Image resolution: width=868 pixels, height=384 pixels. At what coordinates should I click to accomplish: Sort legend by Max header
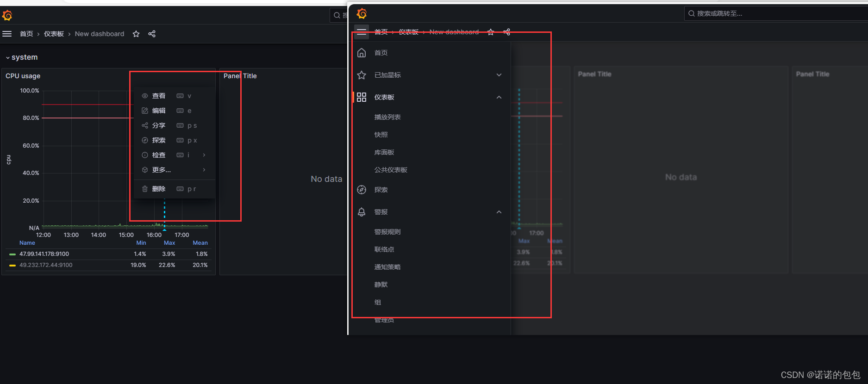pyautogui.click(x=169, y=243)
